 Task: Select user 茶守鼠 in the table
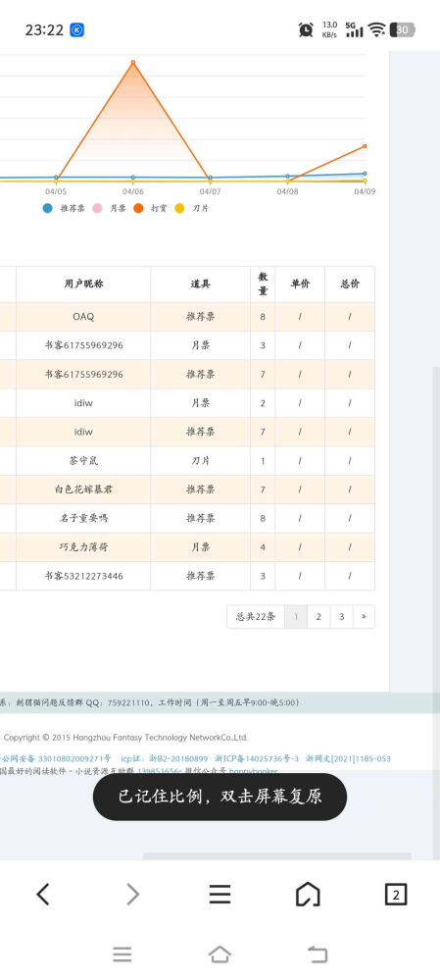pos(83,461)
